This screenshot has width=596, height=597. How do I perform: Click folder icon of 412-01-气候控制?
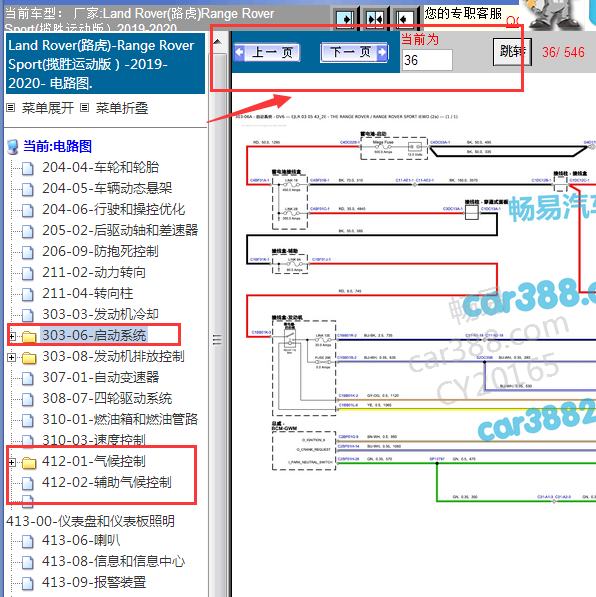29,463
